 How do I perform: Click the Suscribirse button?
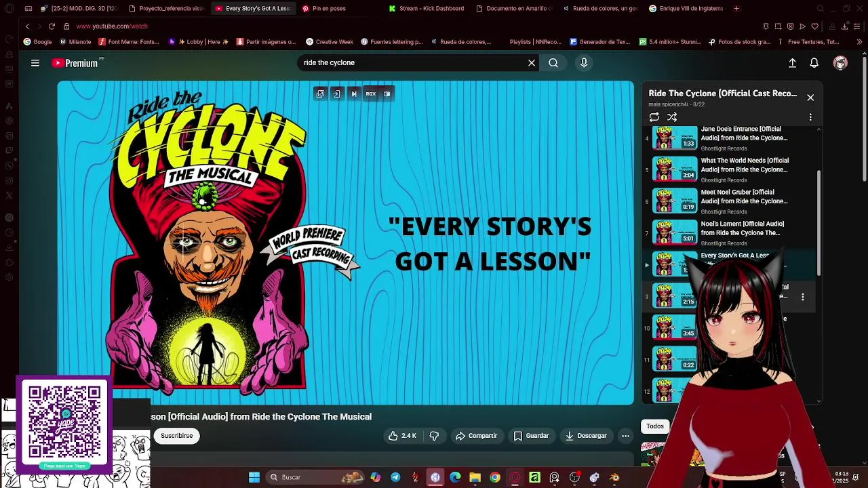click(x=176, y=436)
